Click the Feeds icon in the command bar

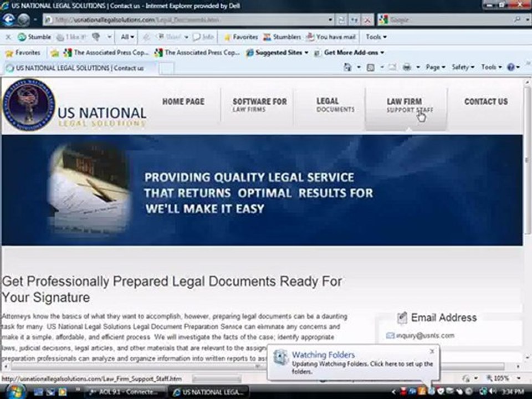click(371, 68)
